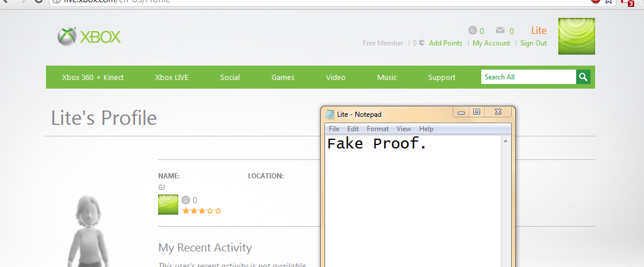Click the Lite's Profile heading

(104, 119)
